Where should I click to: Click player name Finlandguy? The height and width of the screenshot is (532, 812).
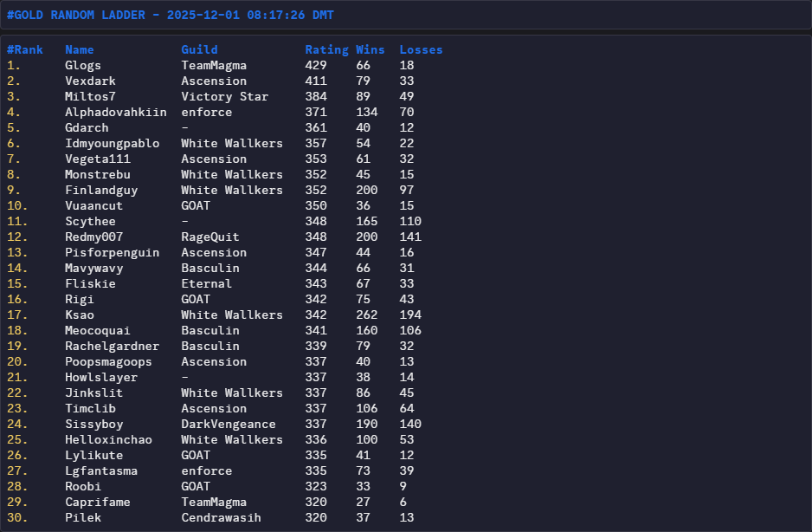point(101,190)
